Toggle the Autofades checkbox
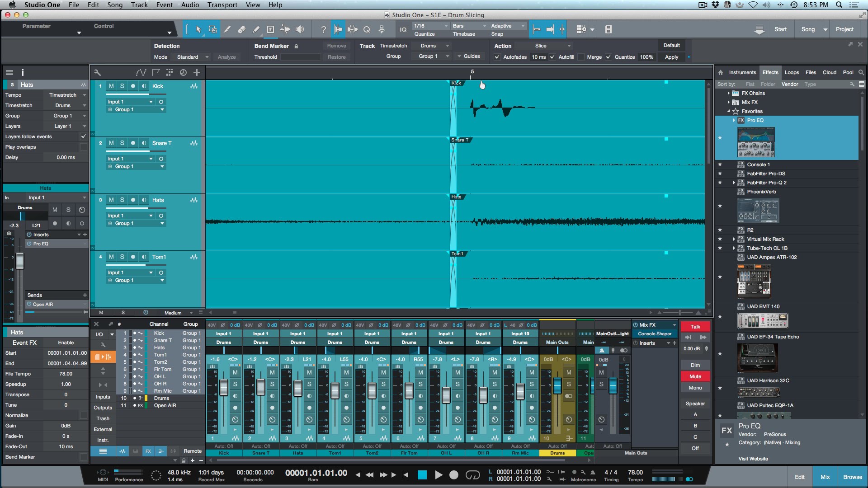 (497, 57)
